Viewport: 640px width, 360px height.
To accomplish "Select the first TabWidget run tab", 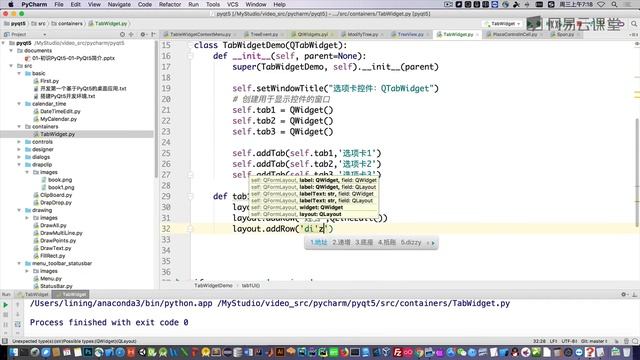I will point(33,294).
